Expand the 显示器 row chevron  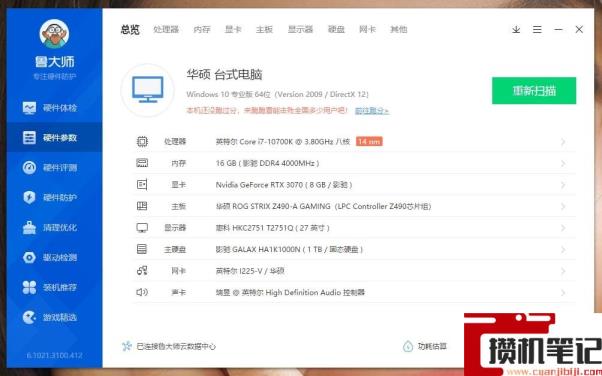click(x=563, y=228)
